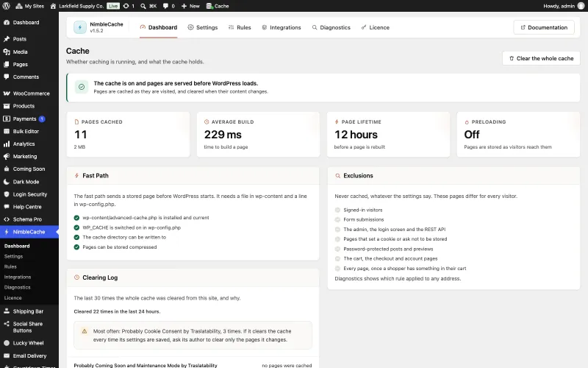The width and height of the screenshot is (588, 368).
Task: Switch to the Licence plugin tab
Action: (x=375, y=27)
